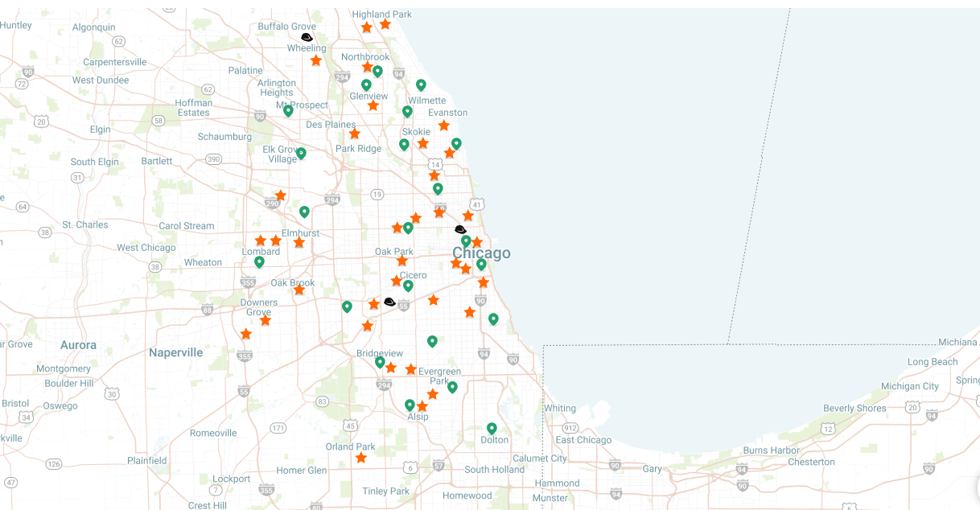Viewport: 980px width, 510px height.
Task: Select the orange star above Glenview's pin
Action: tap(368, 67)
